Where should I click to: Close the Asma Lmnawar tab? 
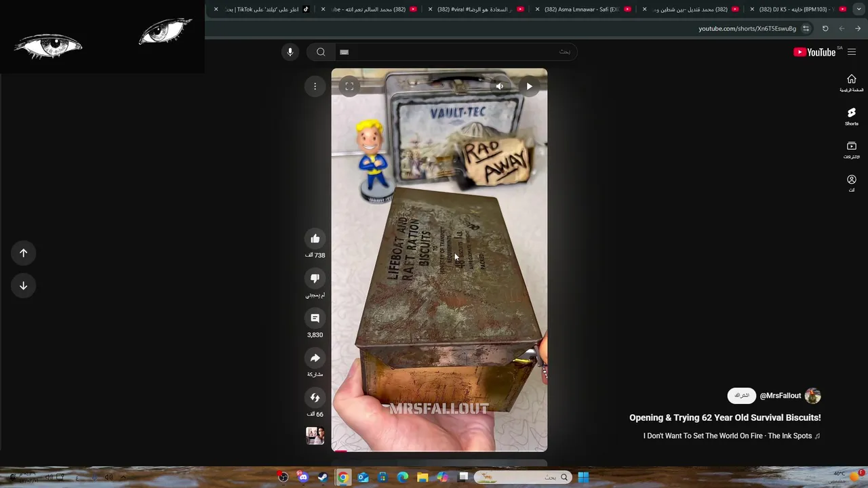538,9
